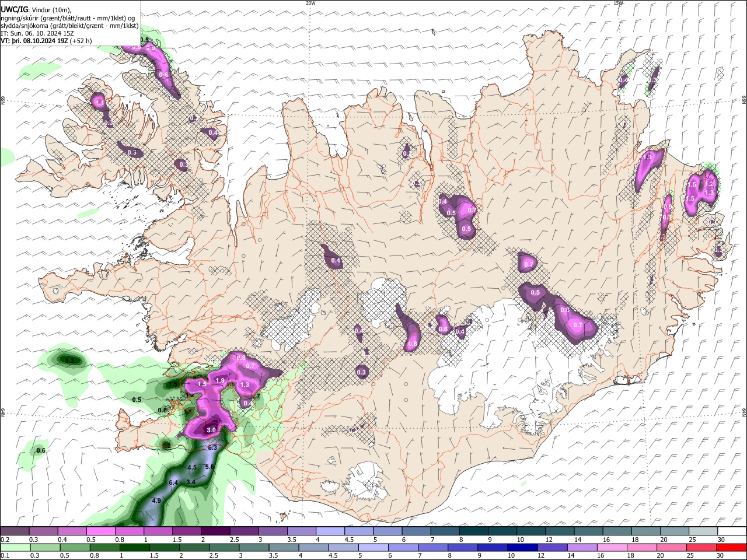
Task: Click the white swatch ending the upper legend row
Action: [731, 531]
